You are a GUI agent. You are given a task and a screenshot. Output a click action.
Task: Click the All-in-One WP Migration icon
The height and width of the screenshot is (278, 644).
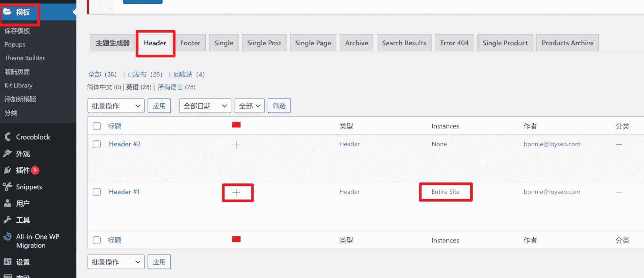point(8,237)
